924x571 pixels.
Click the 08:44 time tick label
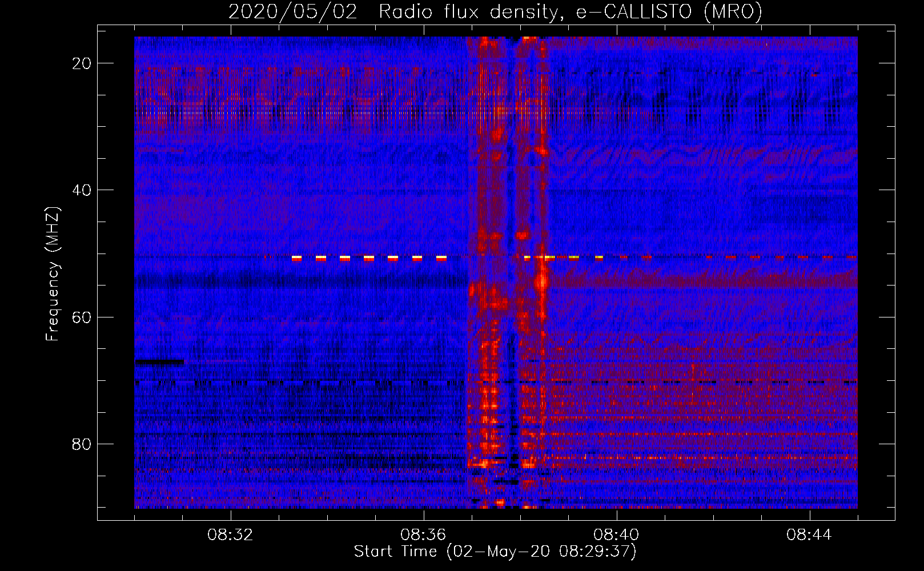[x=809, y=535]
